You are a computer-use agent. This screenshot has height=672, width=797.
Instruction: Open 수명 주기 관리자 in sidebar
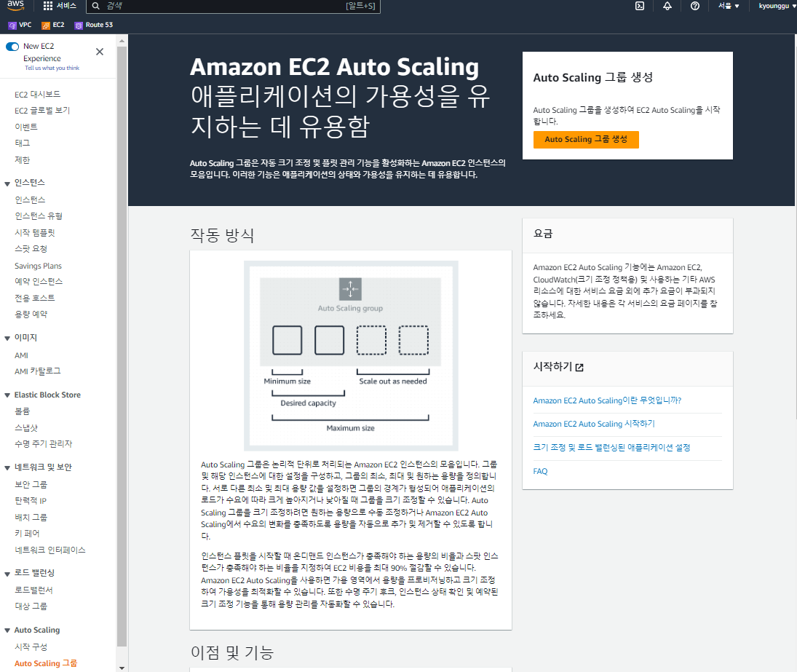tap(43, 444)
